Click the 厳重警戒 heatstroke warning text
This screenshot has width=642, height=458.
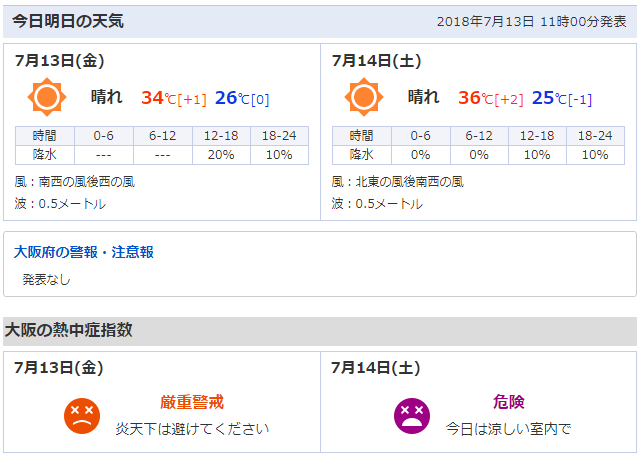point(192,402)
